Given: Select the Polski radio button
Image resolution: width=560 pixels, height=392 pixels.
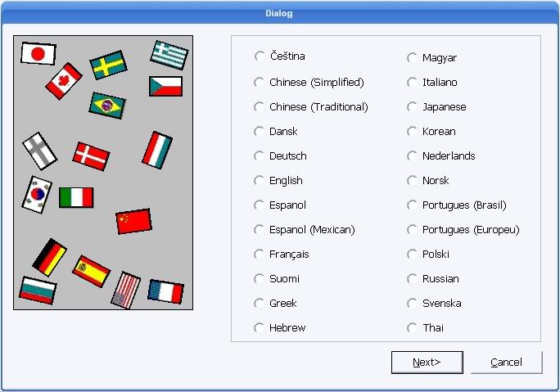Looking at the screenshot, I should pos(412,255).
